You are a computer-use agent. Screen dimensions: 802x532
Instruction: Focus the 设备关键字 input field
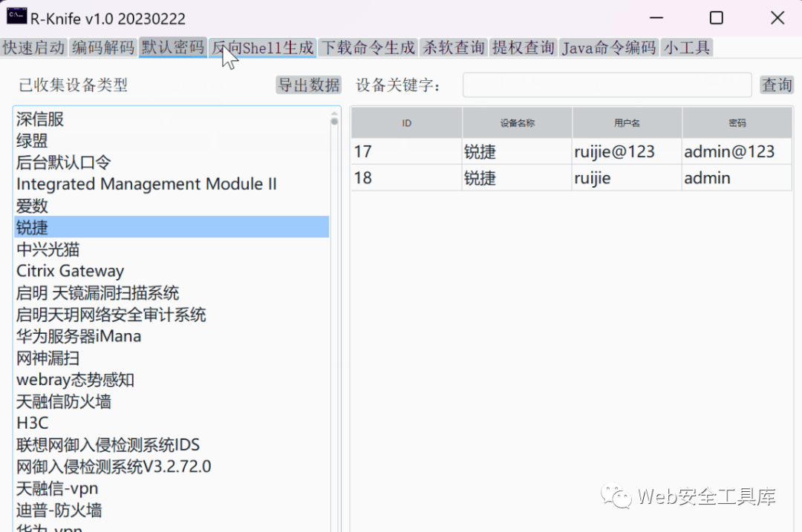click(607, 85)
